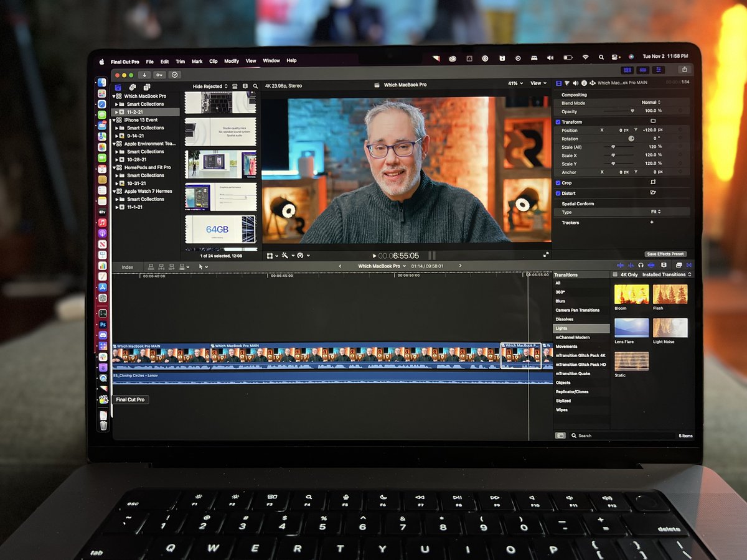Open the Keyword Editor key icon

160,75
